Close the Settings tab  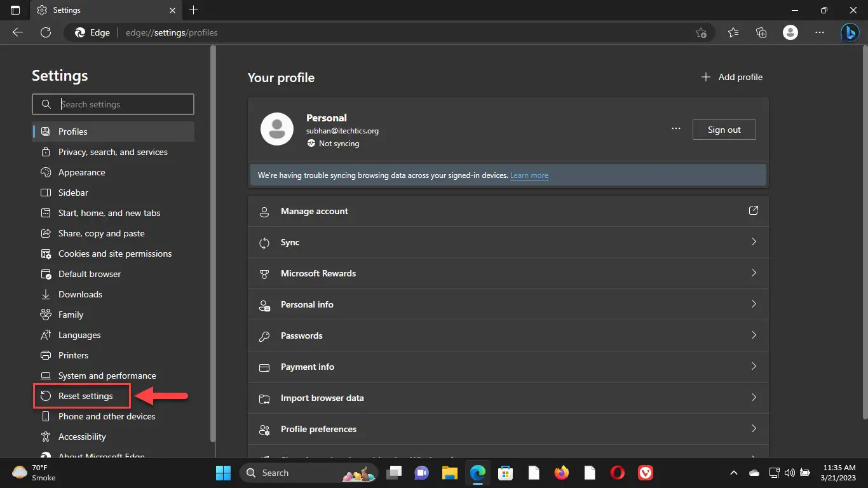[172, 10]
